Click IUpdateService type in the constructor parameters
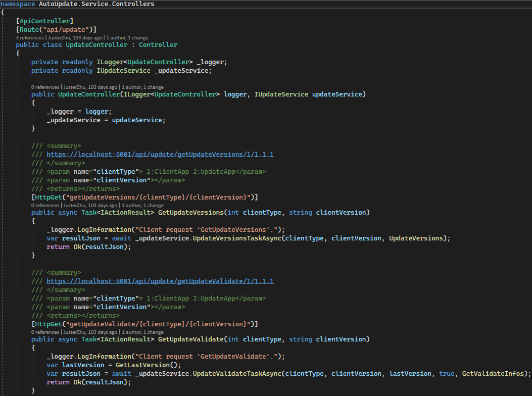Image resolution: width=532 pixels, height=396 pixels. point(281,94)
